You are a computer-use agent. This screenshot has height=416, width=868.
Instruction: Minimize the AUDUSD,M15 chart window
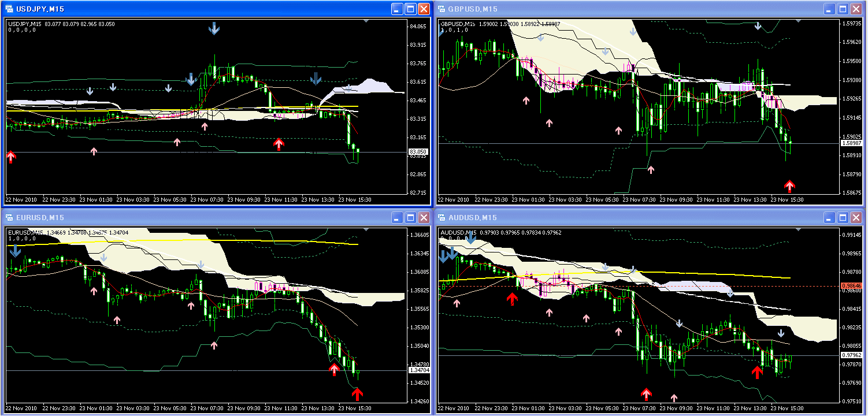[x=829, y=217]
